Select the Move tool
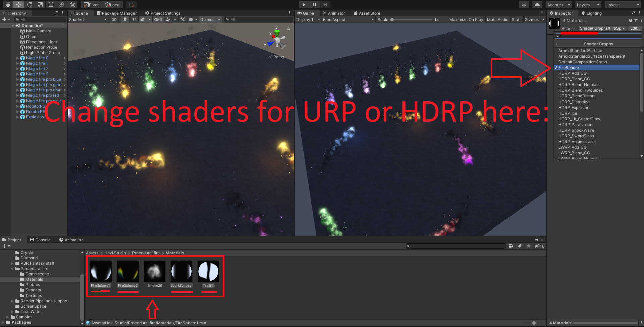644x327 pixels. click(x=19, y=5)
